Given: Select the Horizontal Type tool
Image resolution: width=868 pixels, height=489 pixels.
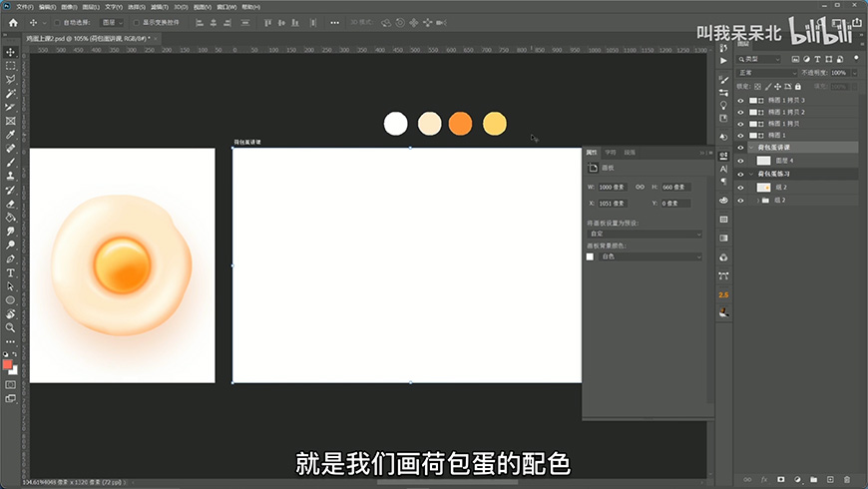Looking at the screenshot, I should 10,273.
